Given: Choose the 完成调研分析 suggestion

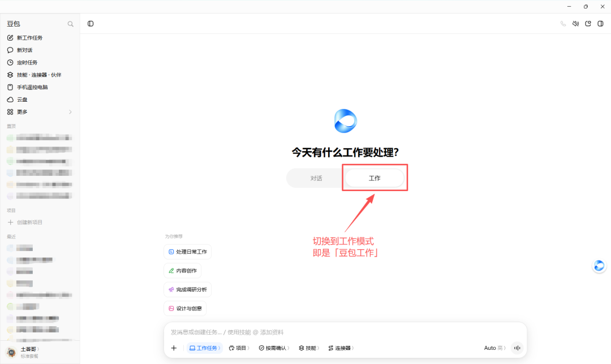Looking at the screenshot, I should tap(187, 289).
